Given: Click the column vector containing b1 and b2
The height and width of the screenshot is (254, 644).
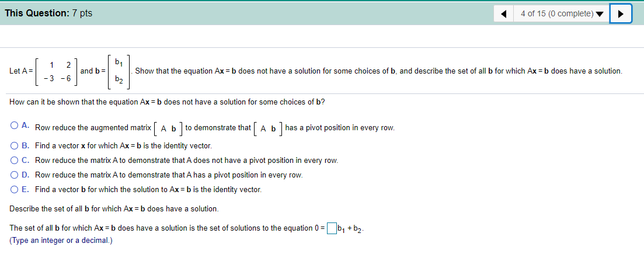Looking at the screenshot, I should (x=119, y=70).
